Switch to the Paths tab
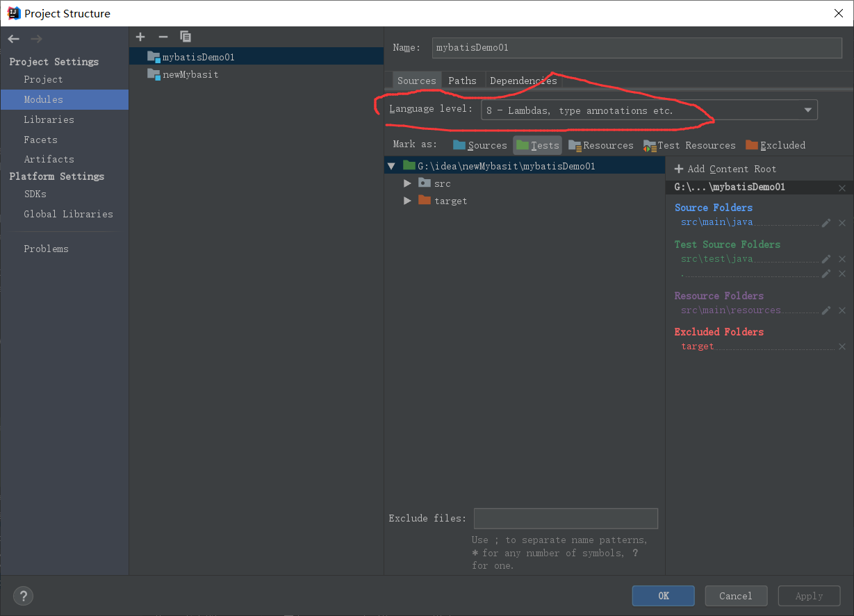854x616 pixels. [x=462, y=81]
